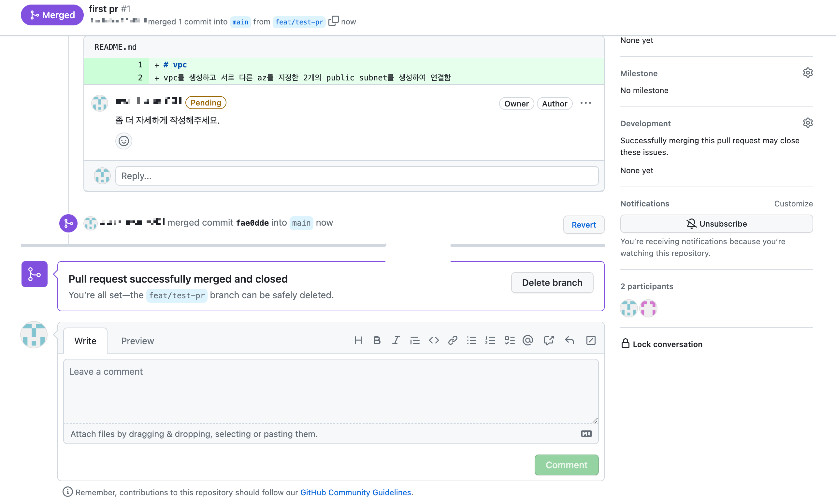This screenshot has height=504, width=836.
Task: Toggle bold text formatting
Action: 377,340
